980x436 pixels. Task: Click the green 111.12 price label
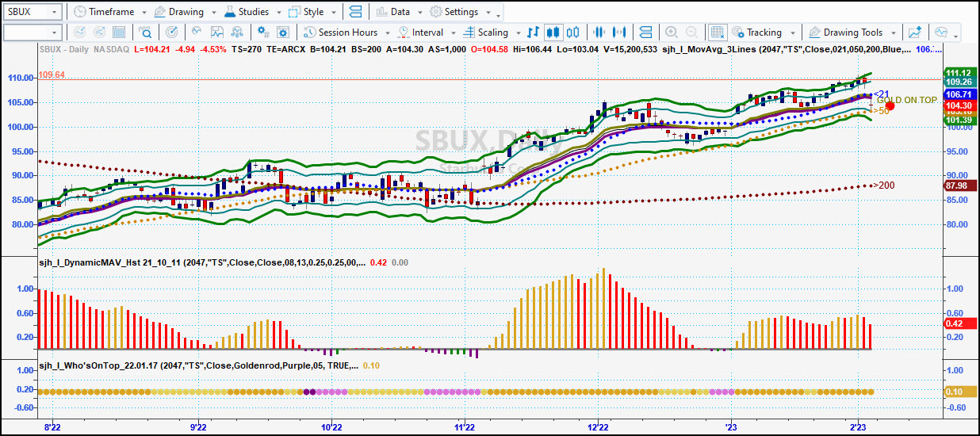[x=959, y=72]
